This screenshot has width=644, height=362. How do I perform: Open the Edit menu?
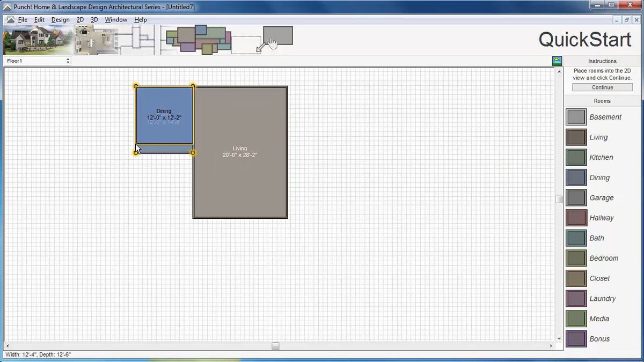click(39, 20)
